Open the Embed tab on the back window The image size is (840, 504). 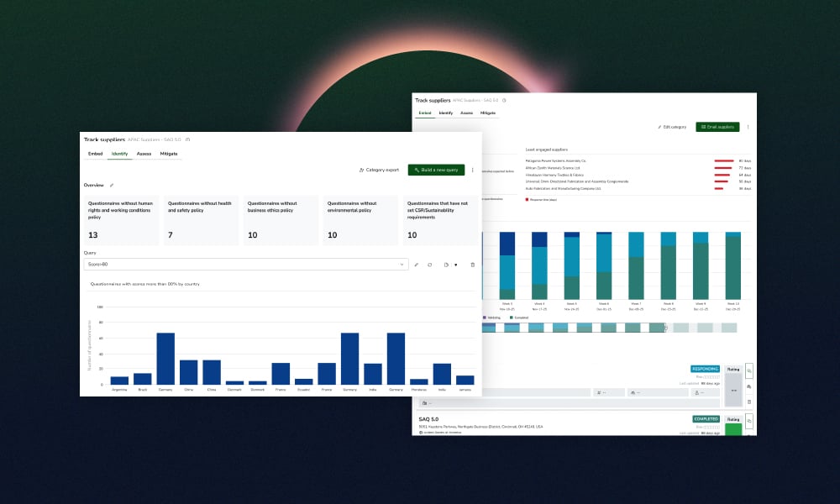pos(425,113)
